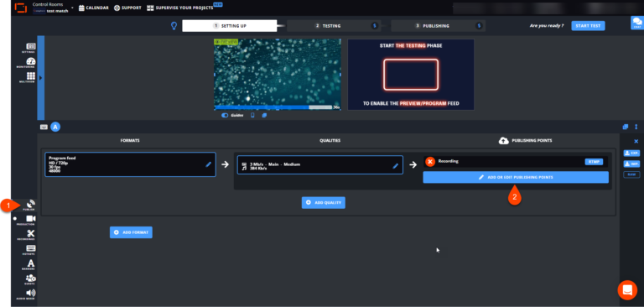644x307 pixels.
Task: Open the Hotkeys keyboard icon
Action: click(31, 248)
